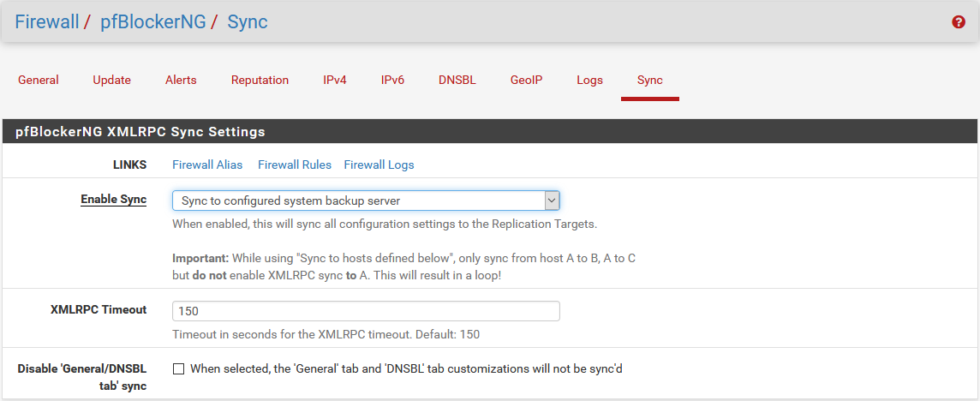
Task: Click the pfBlockerNG breadcrumb link
Action: tap(152, 22)
